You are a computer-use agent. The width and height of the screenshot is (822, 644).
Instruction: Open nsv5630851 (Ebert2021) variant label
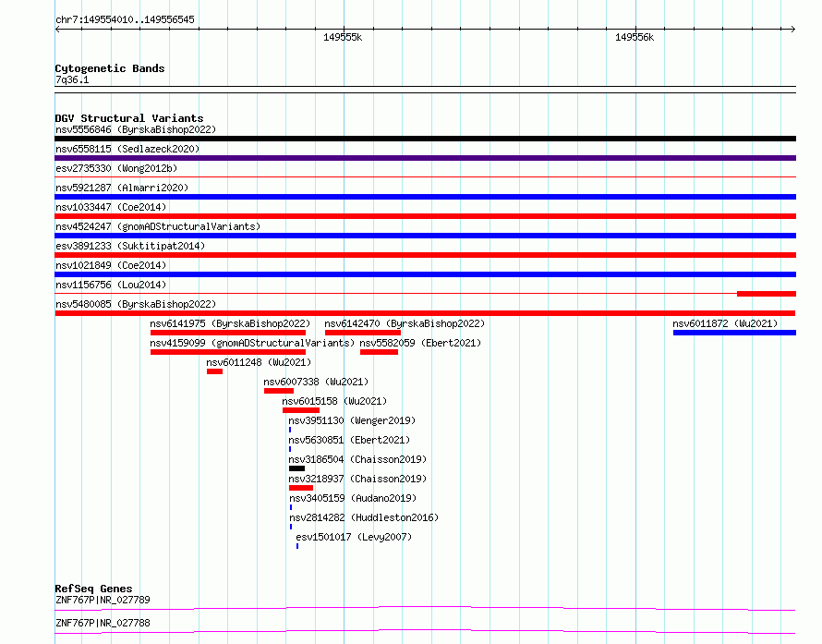[x=349, y=440]
